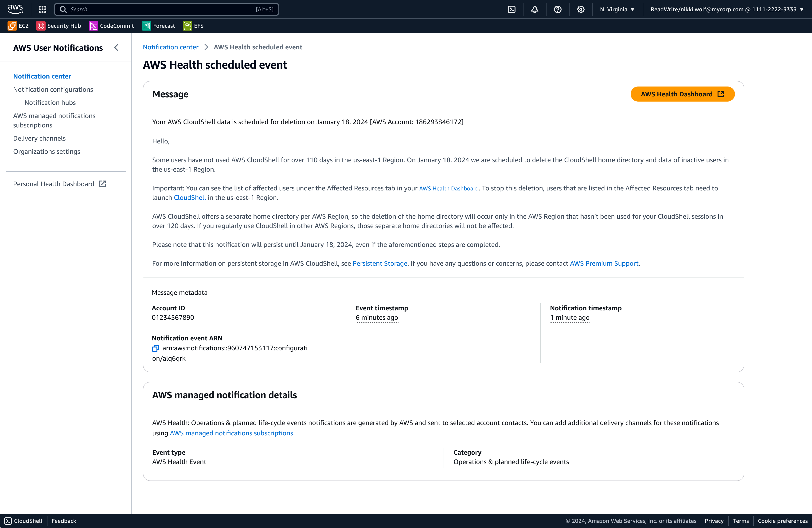Follow the AWS managed notifications subscriptions link in details
Image resolution: width=812 pixels, height=528 pixels.
pos(231,433)
